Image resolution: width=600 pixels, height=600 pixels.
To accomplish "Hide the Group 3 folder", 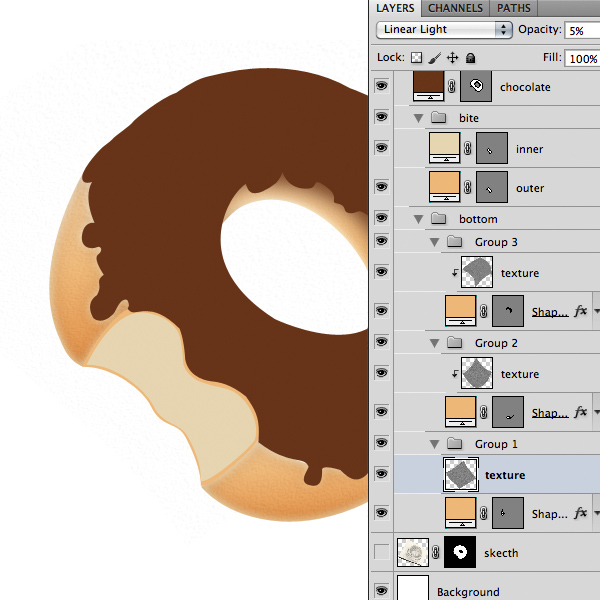I will [x=381, y=241].
